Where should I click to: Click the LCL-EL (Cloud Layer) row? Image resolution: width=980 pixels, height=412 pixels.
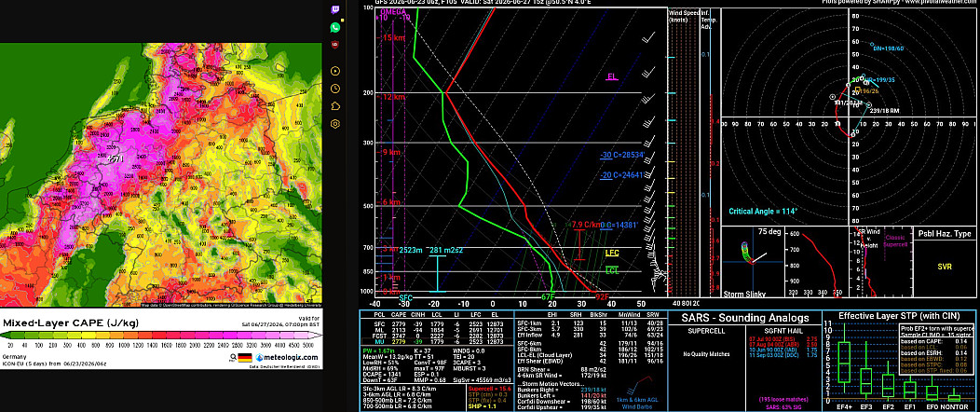(588, 353)
